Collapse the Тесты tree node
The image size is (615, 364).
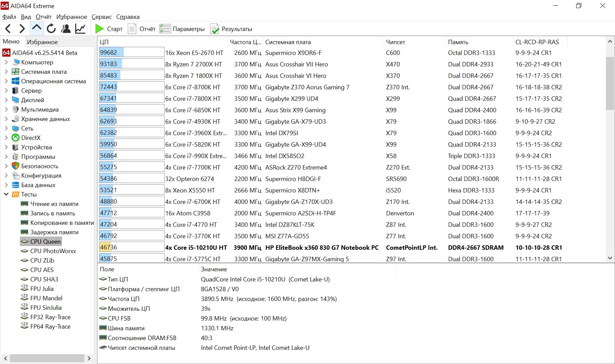coord(6,194)
